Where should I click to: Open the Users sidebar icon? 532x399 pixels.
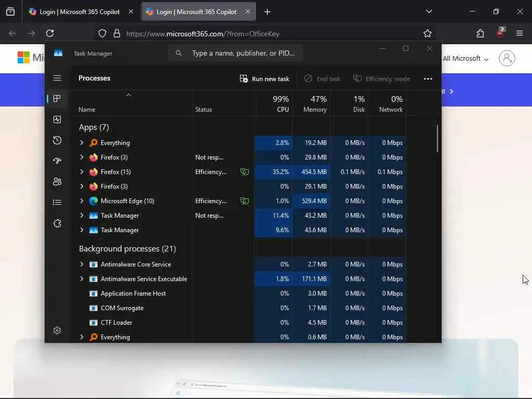point(57,181)
